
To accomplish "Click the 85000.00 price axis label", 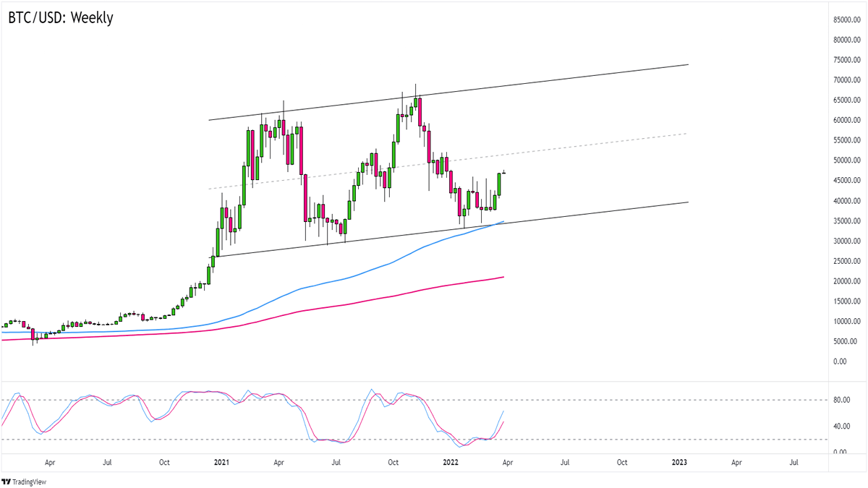I will 846,20.
